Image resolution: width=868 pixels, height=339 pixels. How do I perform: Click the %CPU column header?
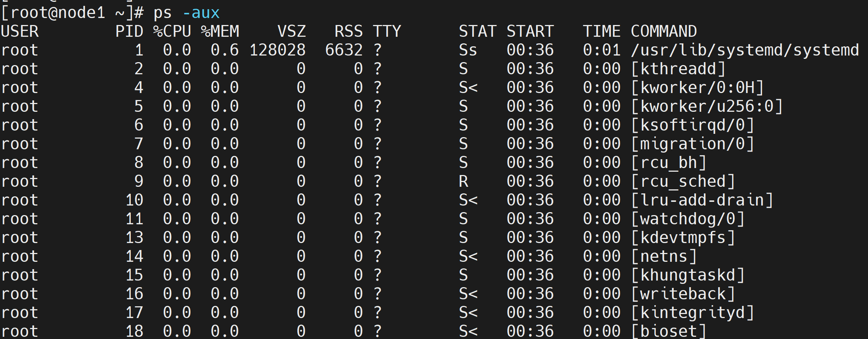coord(172,32)
